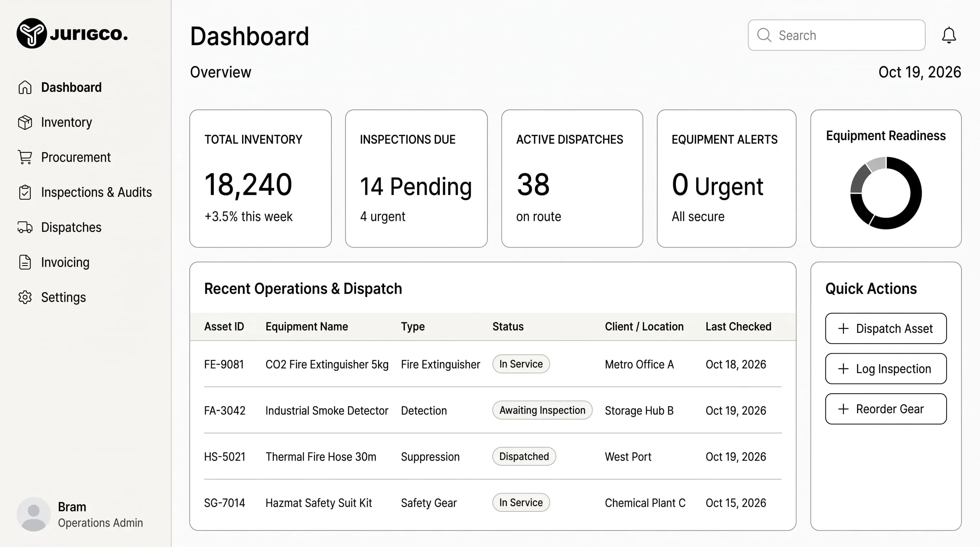Click In Service badge for FE-9081
The height and width of the screenshot is (547, 980).
click(x=521, y=364)
